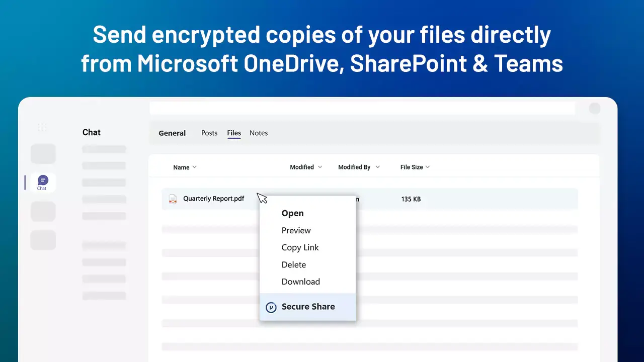Screen dimensions: 644x362
Task: Click the PDF icon beside Quarterly Report
Action: click(x=173, y=199)
